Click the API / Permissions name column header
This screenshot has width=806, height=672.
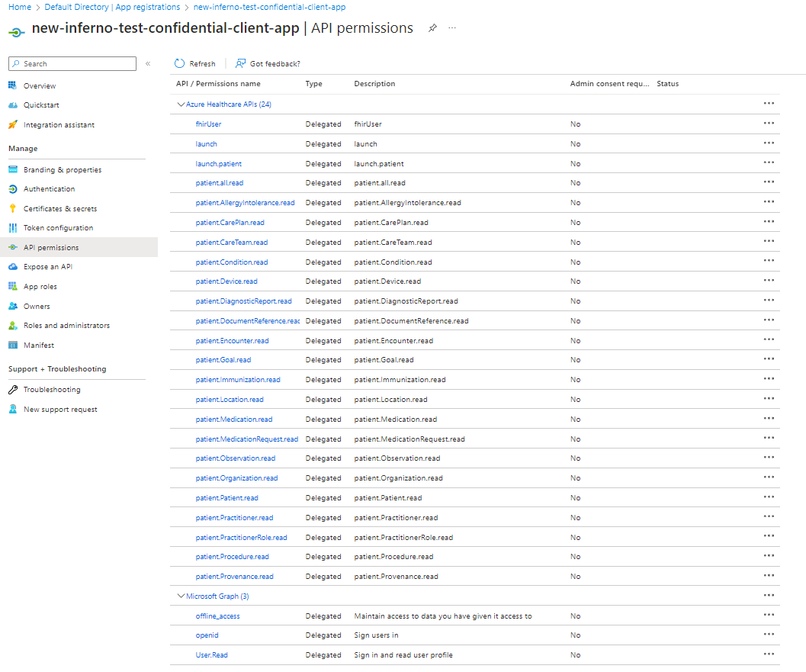pyautogui.click(x=218, y=84)
